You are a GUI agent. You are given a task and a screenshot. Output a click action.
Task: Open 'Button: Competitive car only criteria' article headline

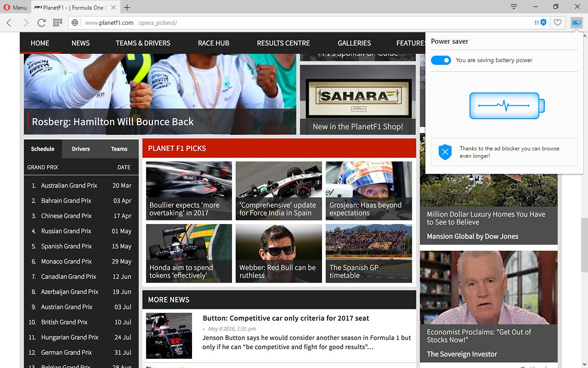click(x=286, y=318)
